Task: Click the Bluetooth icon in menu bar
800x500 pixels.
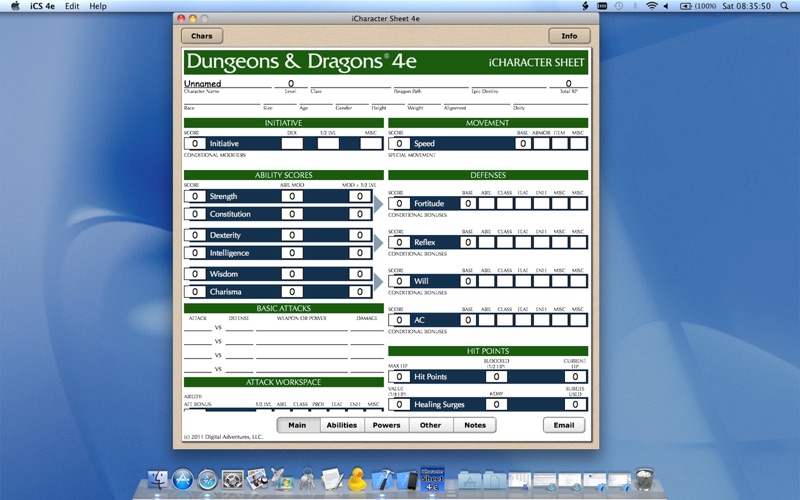Action: (635, 6)
